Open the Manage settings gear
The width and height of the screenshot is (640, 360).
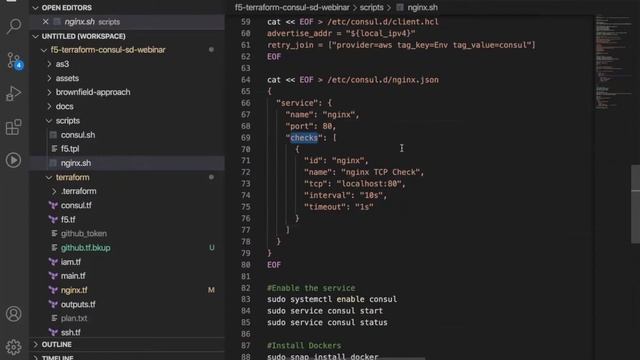pyautogui.click(x=13, y=347)
